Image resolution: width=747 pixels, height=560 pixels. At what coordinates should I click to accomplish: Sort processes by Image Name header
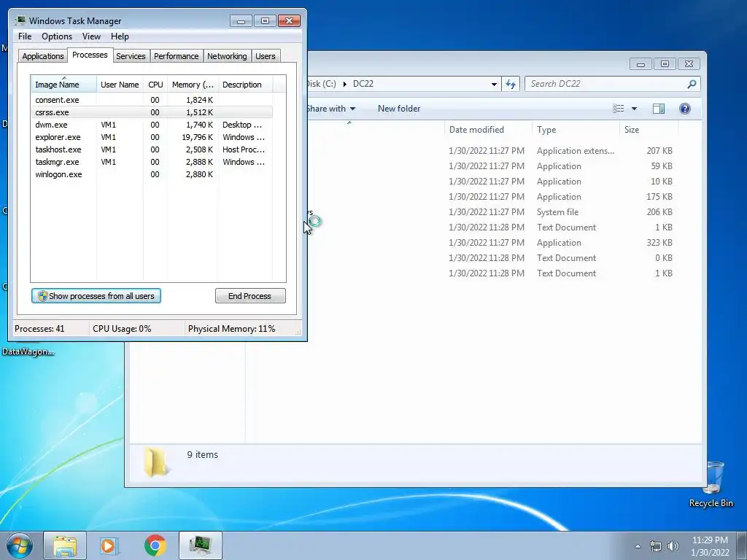coord(64,85)
